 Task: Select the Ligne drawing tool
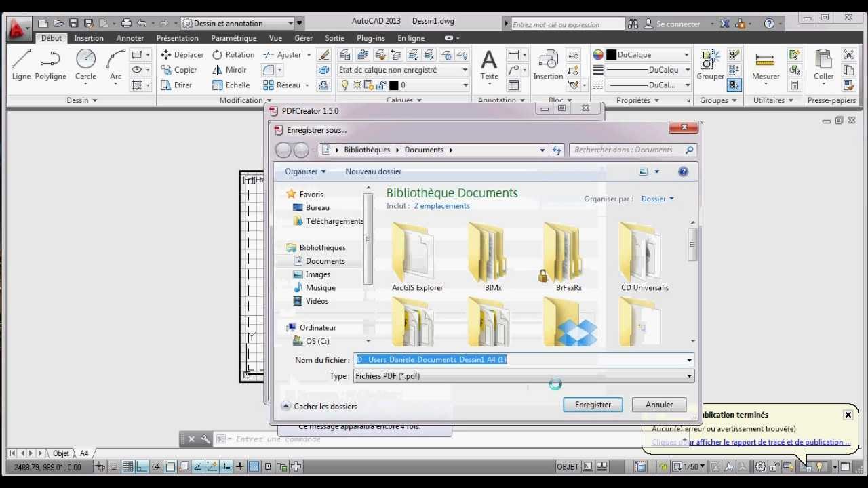click(x=21, y=65)
